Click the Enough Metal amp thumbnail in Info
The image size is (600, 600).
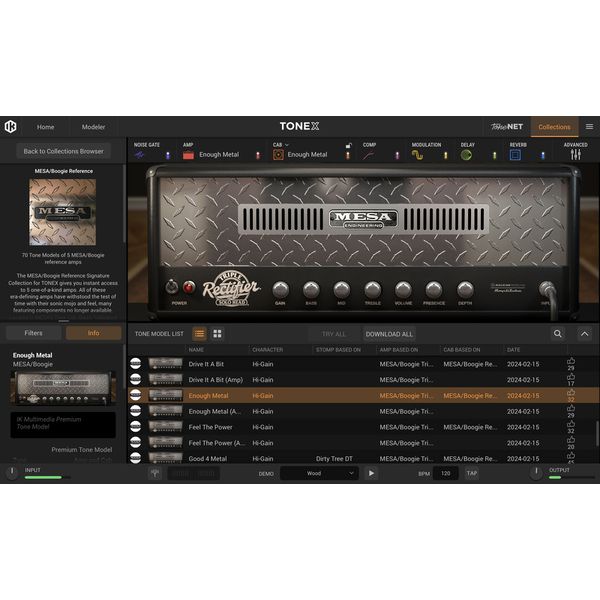coord(63,388)
